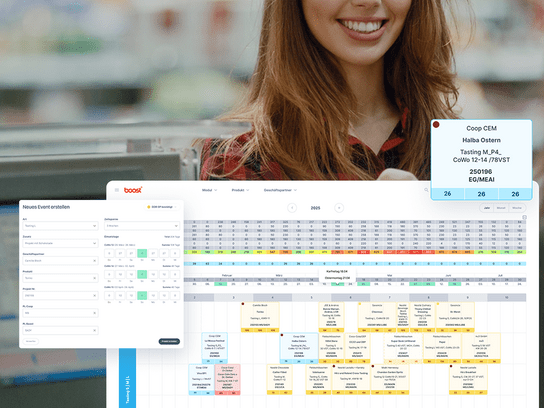Open the Modul menu
This screenshot has width=544, height=408.
pos(209,190)
